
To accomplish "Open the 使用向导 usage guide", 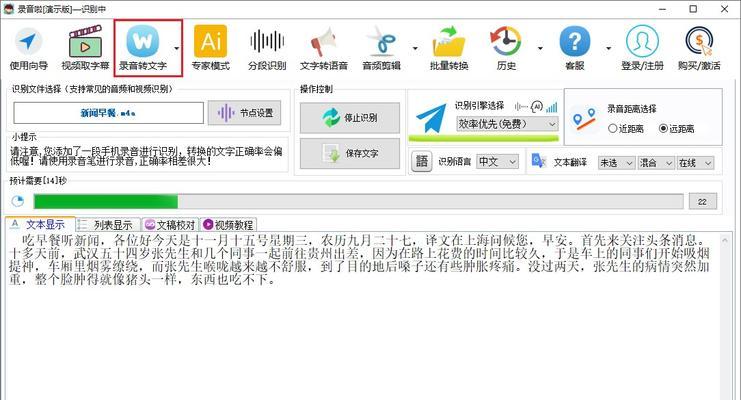I will point(28,48).
